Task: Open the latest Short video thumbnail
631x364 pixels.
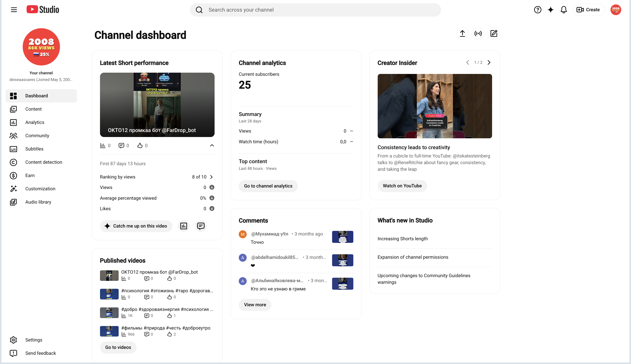Action: [157, 105]
